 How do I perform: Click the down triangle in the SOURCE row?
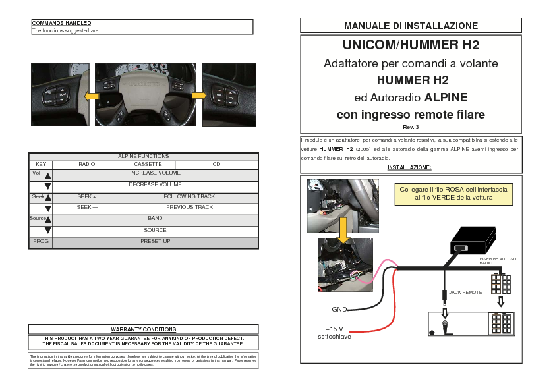click(x=47, y=231)
